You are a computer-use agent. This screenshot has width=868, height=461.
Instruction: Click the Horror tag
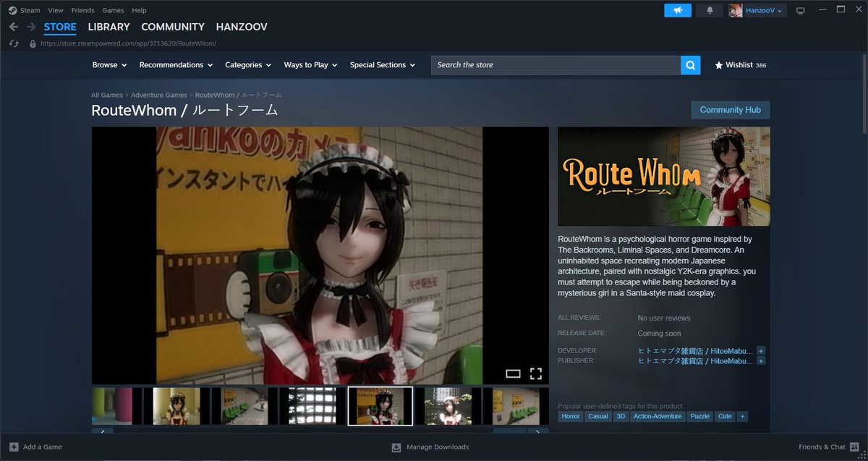[x=571, y=416]
